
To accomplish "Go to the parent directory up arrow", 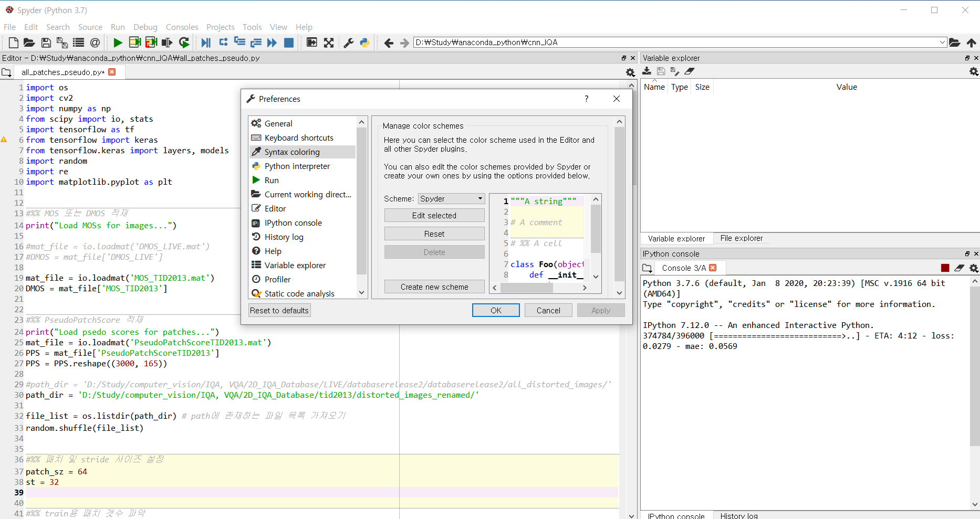I will [x=971, y=43].
